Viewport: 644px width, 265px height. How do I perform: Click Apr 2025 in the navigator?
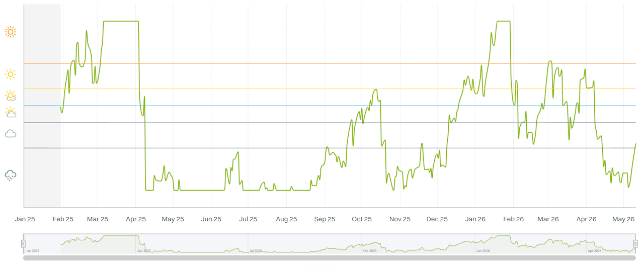(x=144, y=250)
